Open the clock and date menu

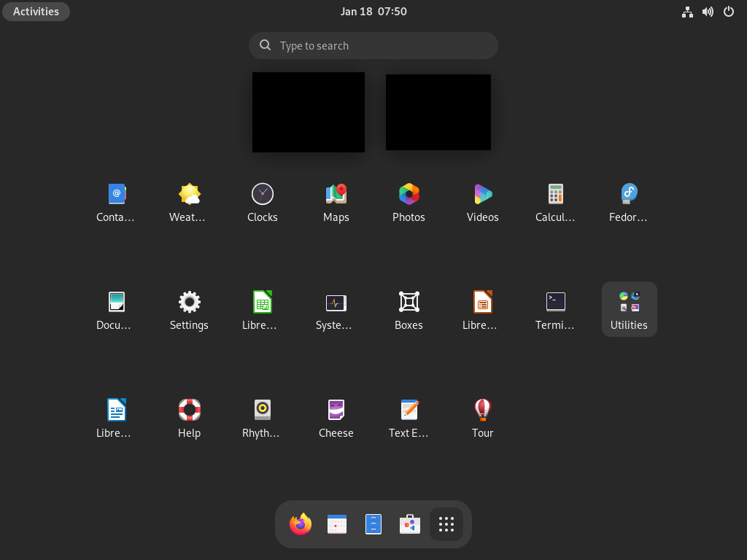click(373, 12)
